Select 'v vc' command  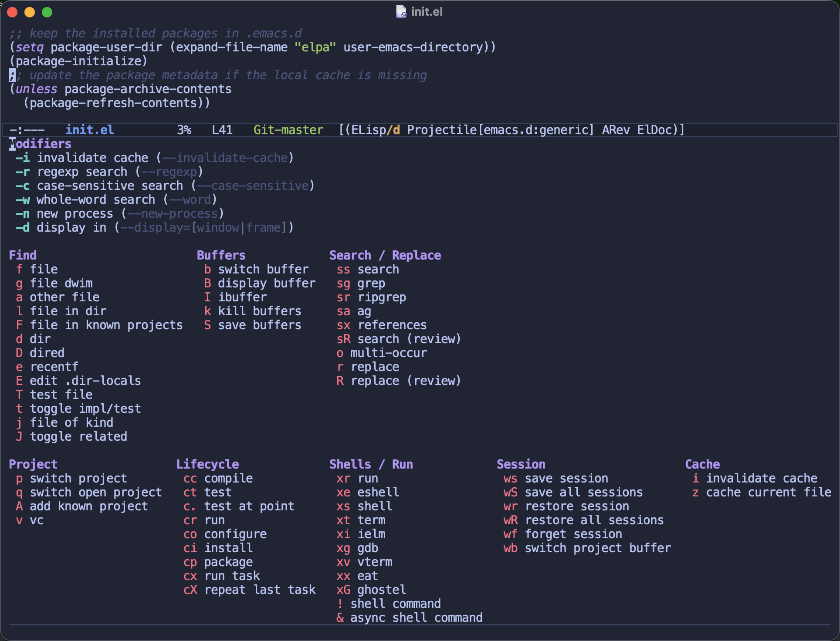coord(30,520)
